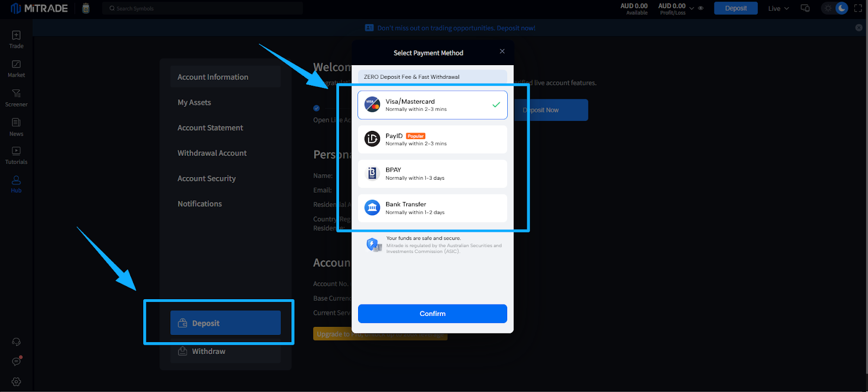Image resolution: width=868 pixels, height=392 pixels.
Task: Click the Popular tag next to PayID
Action: point(416,136)
